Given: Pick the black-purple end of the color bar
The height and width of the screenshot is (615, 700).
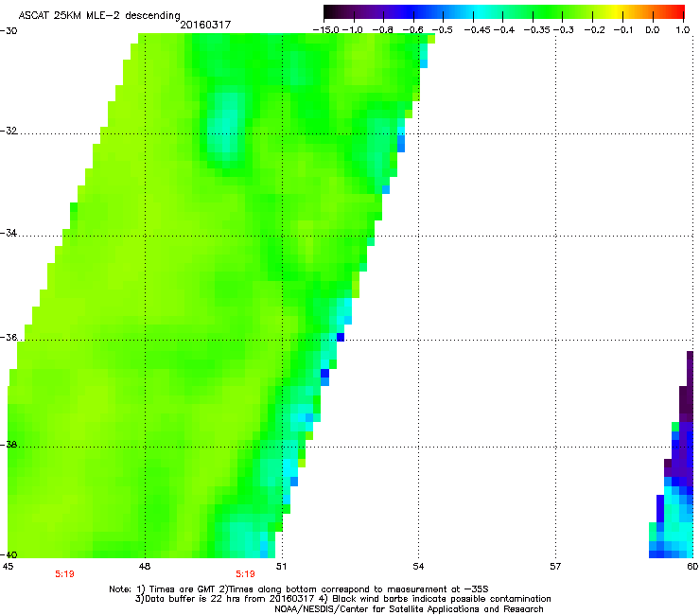Looking at the screenshot, I should point(333,11).
